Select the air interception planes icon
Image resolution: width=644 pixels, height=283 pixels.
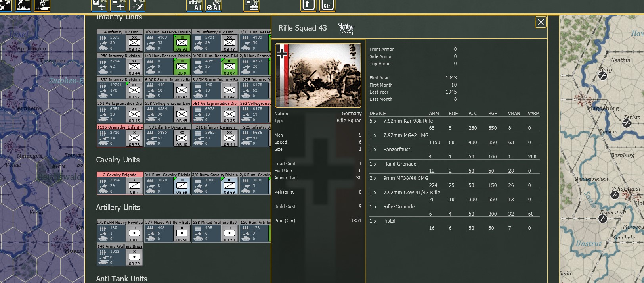click(x=138, y=5)
